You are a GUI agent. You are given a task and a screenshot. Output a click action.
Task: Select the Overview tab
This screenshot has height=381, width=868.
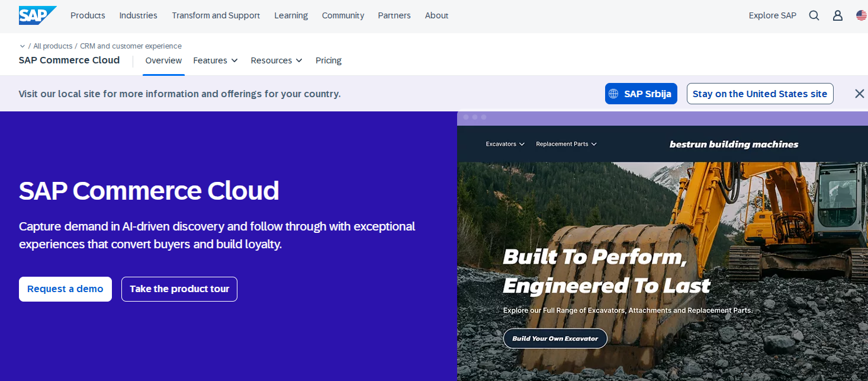coord(163,60)
